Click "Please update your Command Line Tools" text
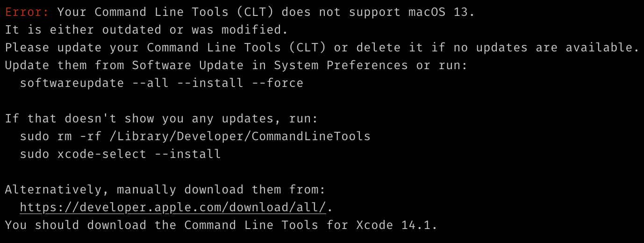The image size is (644, 243). click(x=143, y=48)
